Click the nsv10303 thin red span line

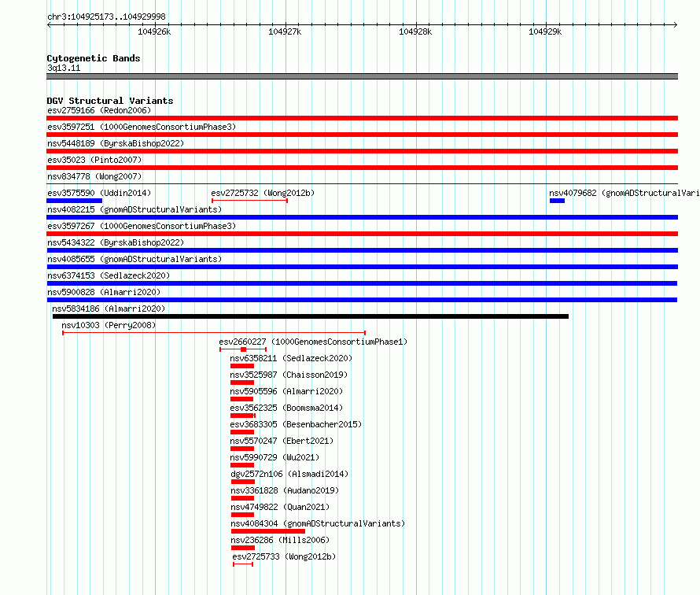[214, 333]
